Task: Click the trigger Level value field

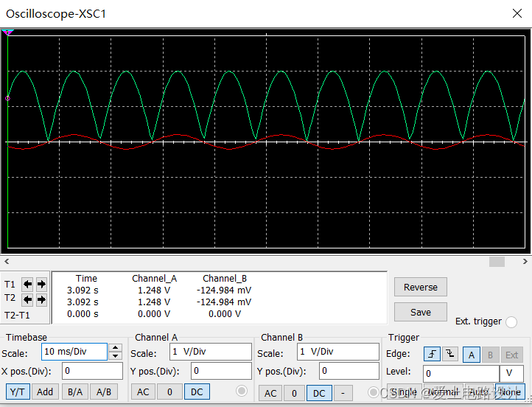Action: click(461, 374)
